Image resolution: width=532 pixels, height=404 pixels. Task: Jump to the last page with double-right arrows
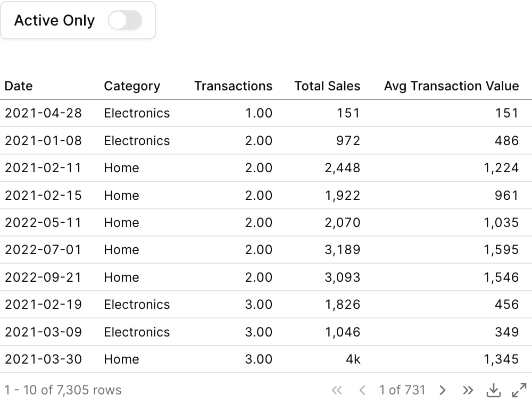coord(468,390)
